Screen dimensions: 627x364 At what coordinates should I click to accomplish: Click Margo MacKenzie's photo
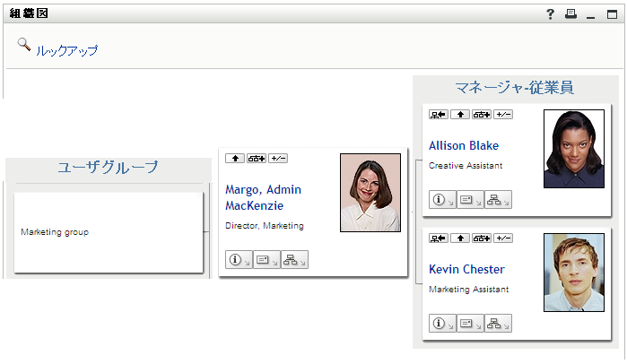pyautogui.click(x=370, y=193)
